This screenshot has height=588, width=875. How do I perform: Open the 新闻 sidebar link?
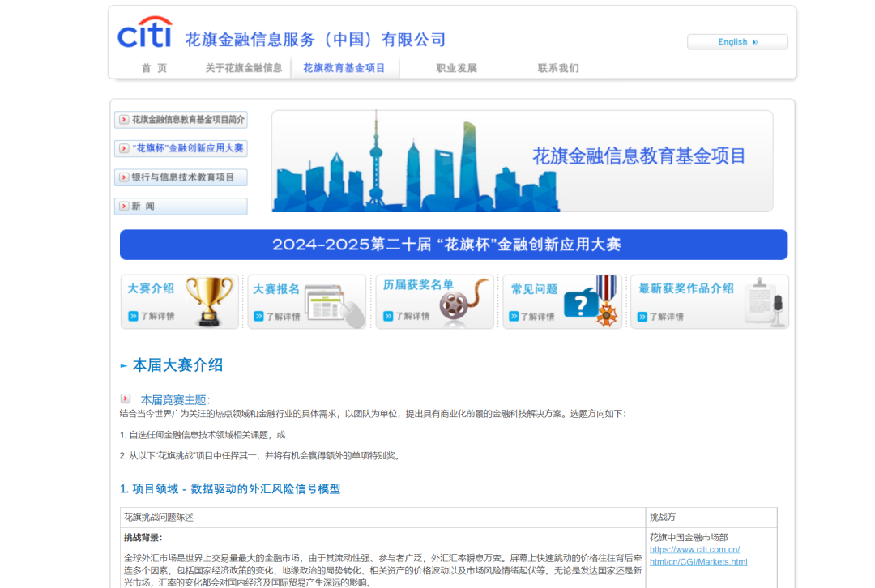tap(181, 207)
